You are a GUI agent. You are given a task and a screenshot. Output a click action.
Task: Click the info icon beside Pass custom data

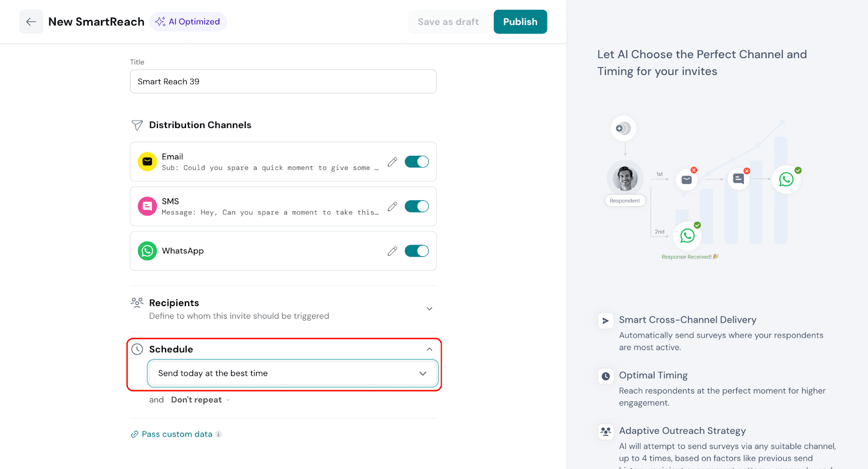click(x=219, y=434)
